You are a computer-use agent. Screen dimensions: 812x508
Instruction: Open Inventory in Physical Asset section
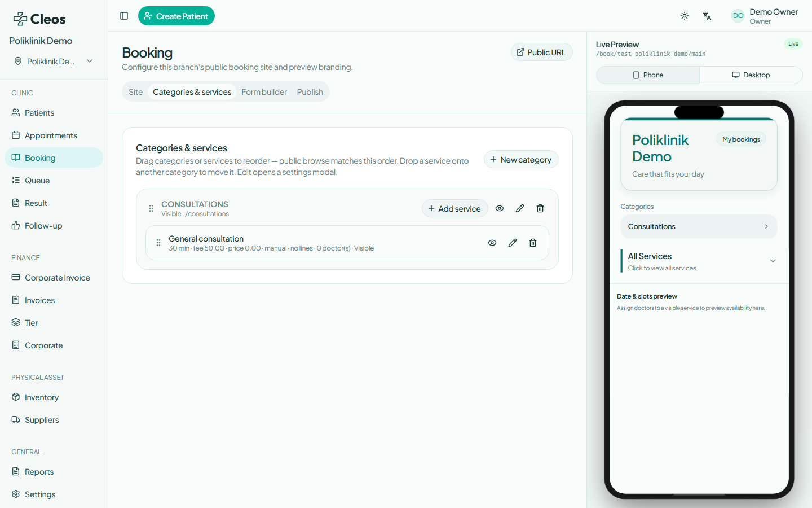(x=54, y=397)
